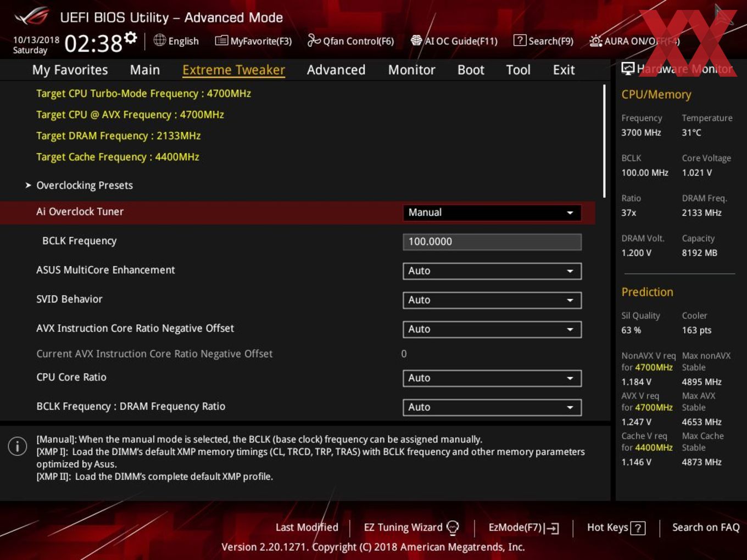Click the CPU/Memory heading
Image resolution: width=747 pixels, height=560 pixels.
(x=656, y=94)
